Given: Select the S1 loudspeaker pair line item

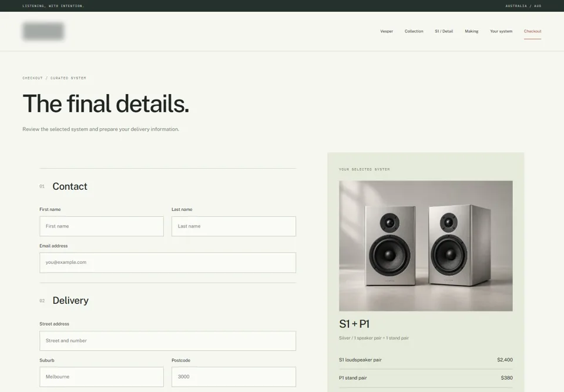Looking at the screenshot, I should pyautogui.click(x=425, y=360).
